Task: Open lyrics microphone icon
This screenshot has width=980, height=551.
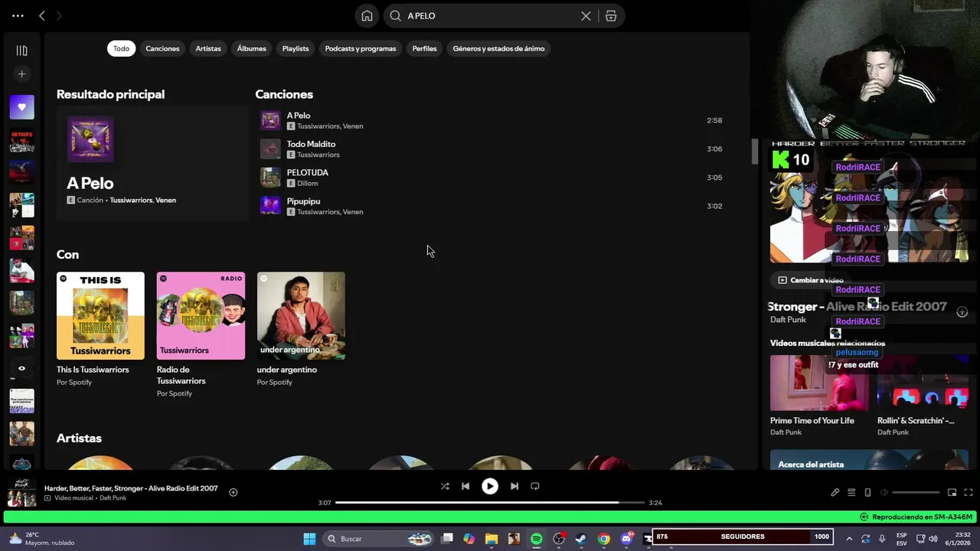Action: (835, 492)
